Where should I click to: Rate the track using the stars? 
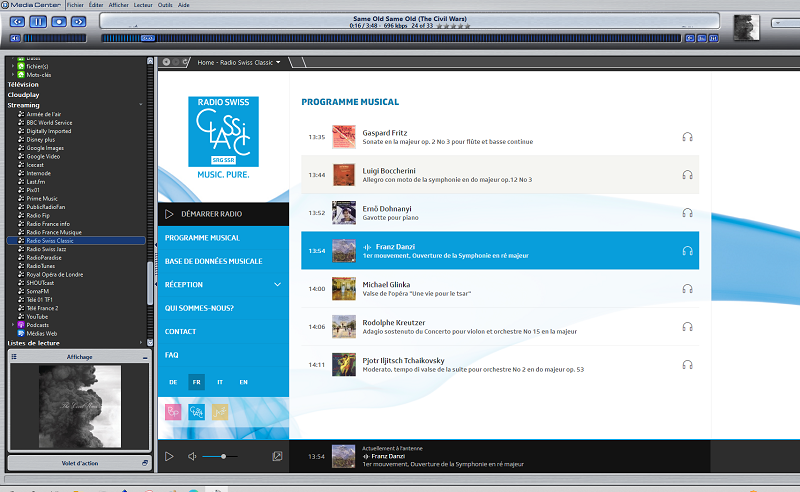pos(454,26)
